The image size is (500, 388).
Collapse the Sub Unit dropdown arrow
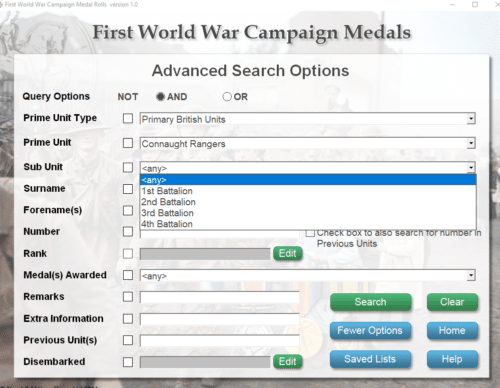click(471, 167)
